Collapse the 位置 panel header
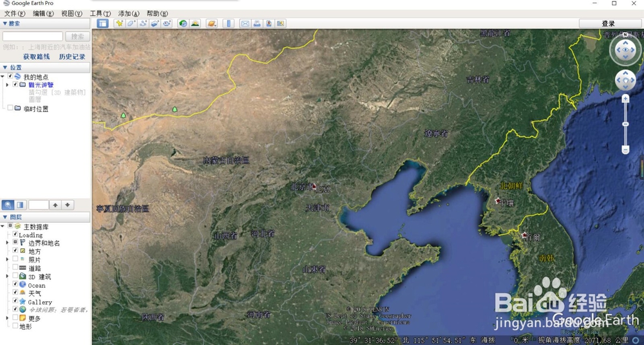This screenshot has width=644, height=345. point(45,68)
